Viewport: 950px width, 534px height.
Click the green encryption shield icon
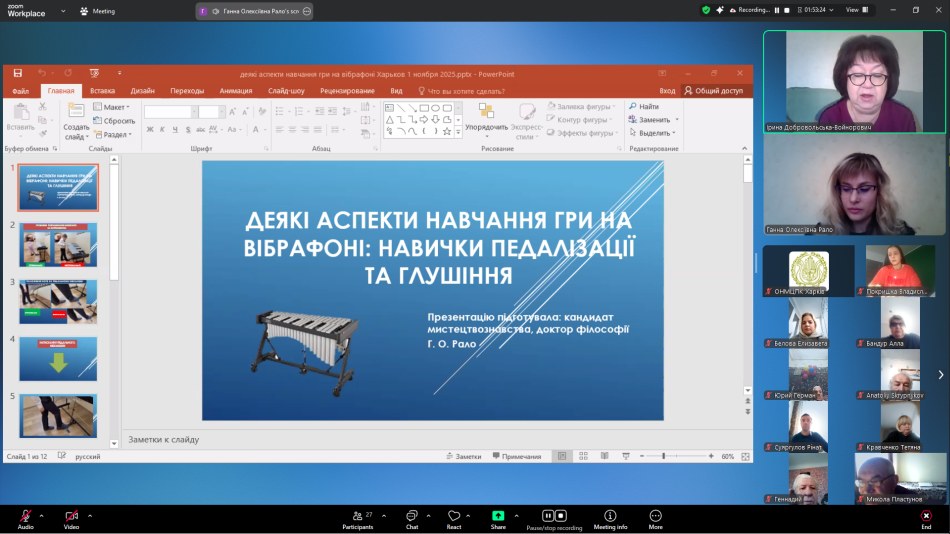[x=706, y=10]
